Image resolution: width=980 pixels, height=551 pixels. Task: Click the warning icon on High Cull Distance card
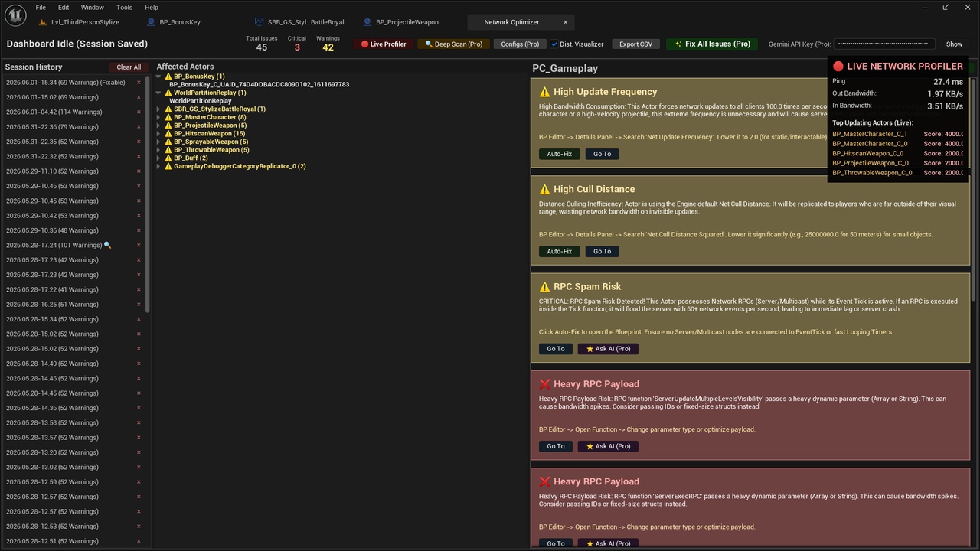click(x=544, y=189)
